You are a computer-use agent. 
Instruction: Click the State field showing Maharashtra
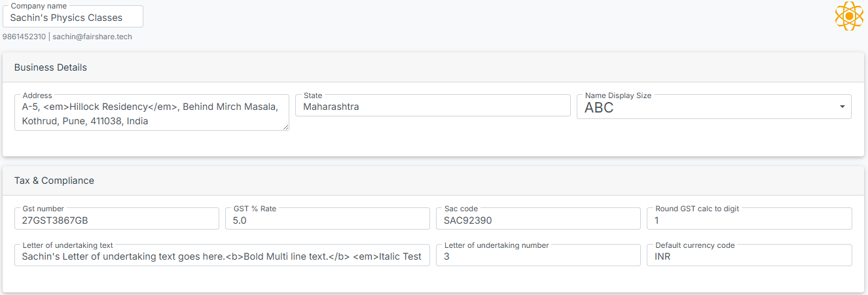click(x=432, y=107)
